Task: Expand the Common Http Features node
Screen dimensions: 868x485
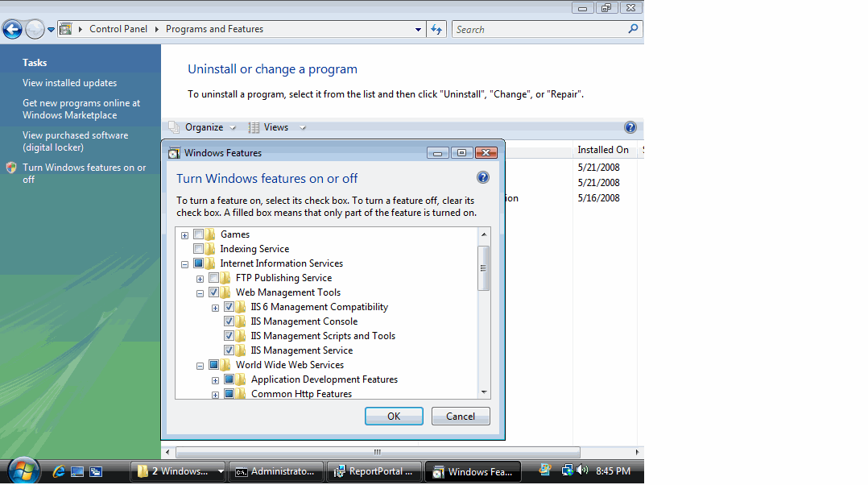Action: (215, 395)
